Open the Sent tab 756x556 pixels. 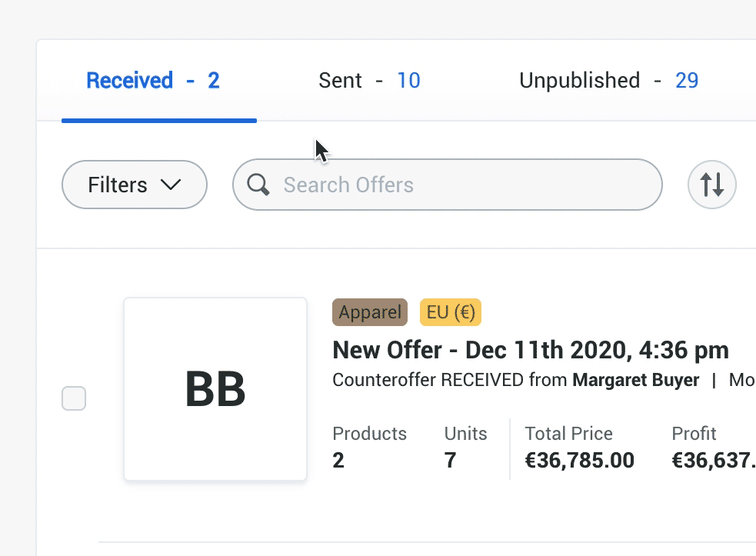pos(369,81)
